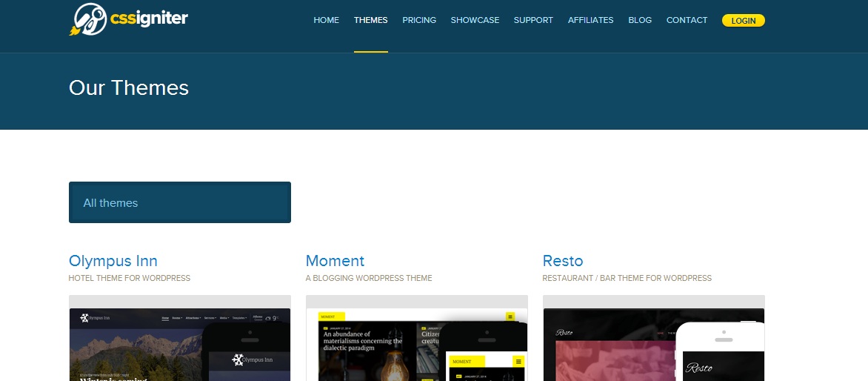The height and width of the screenshot is (381, 868).
Task: Expand the All themes filter dropdown
Action: pyautogui.click(x=180, y=202)
